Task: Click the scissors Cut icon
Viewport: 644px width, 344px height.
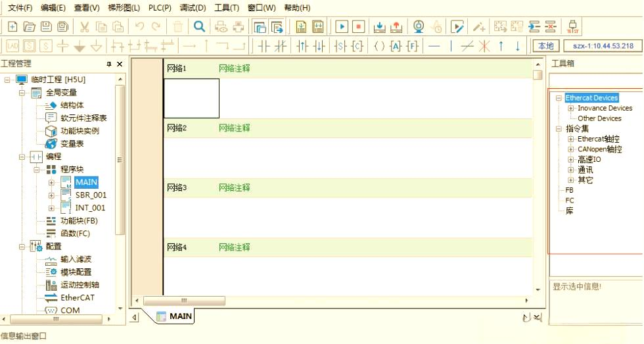Action: point(84,27)
